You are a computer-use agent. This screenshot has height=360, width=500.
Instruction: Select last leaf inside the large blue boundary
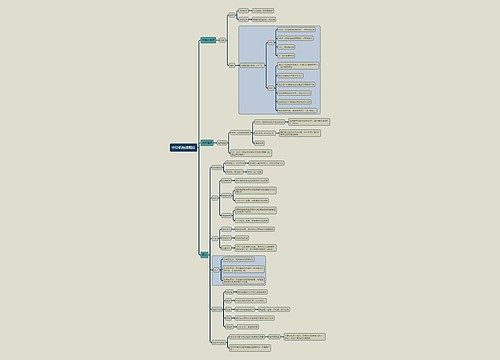tap(297, 110)
